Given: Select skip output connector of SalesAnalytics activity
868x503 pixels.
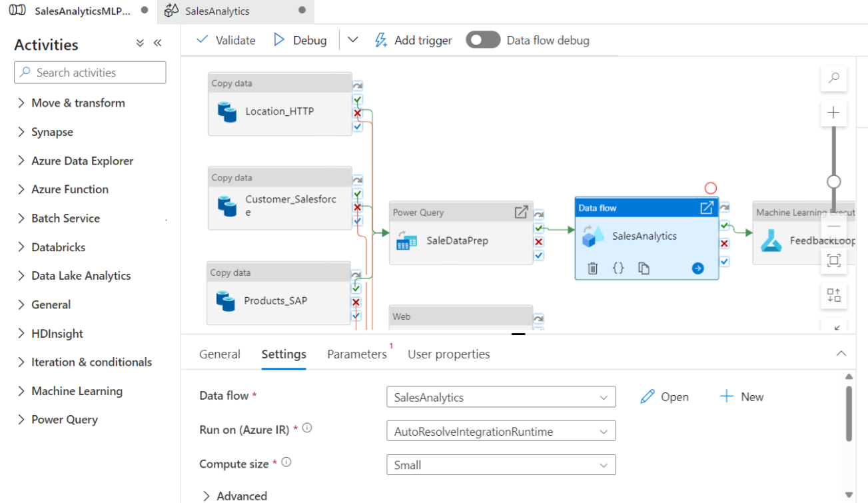Looking at the screenshot, I should pos(724,207).
